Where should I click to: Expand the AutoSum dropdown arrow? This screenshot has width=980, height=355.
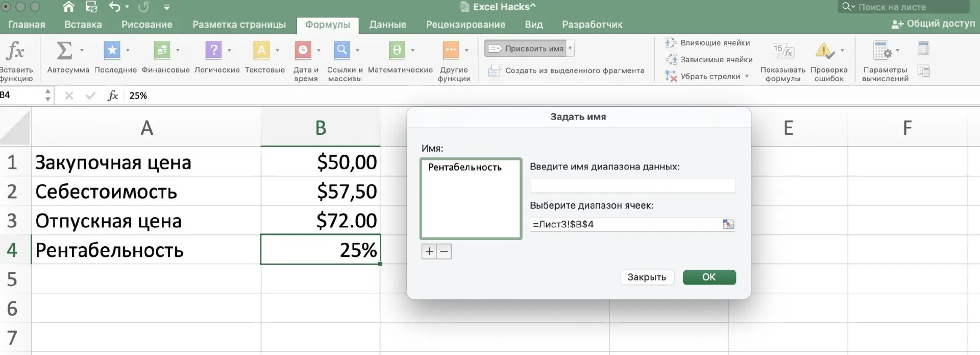point(82,51)
